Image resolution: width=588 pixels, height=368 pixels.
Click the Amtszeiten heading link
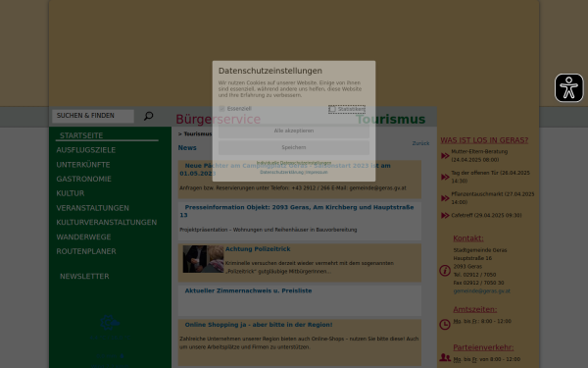(x=474, y=309)
